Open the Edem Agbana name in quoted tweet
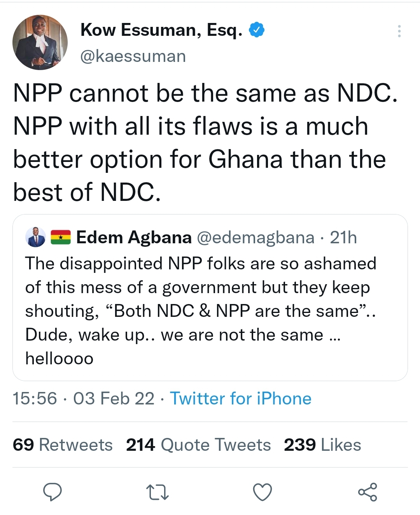 [x=134, y=237]
